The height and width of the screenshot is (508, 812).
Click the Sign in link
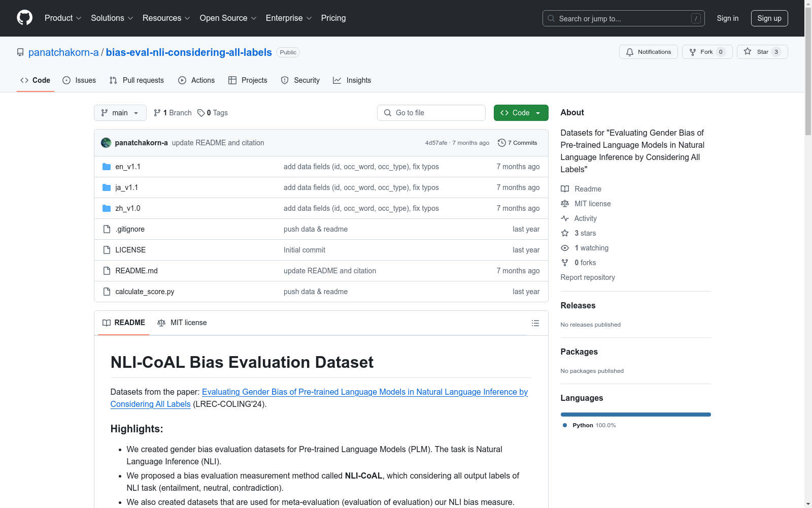(x=728, y=18)
